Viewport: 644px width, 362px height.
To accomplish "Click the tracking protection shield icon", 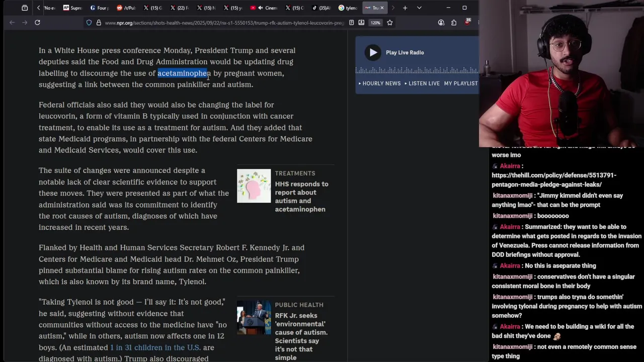I will coord(89,23).
